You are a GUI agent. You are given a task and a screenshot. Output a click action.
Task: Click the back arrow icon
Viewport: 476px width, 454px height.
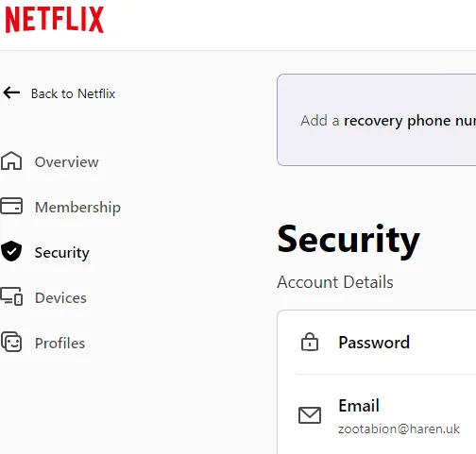[11, 92]
